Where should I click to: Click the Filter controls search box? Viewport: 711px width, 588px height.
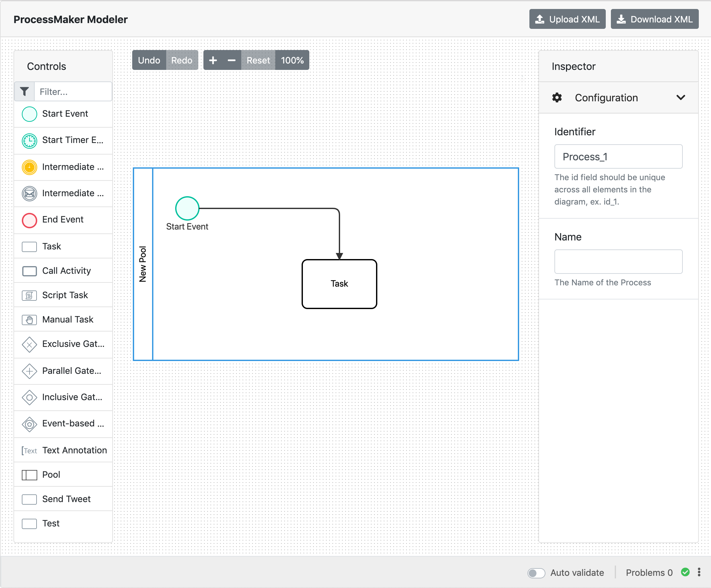tap(73, 91)
